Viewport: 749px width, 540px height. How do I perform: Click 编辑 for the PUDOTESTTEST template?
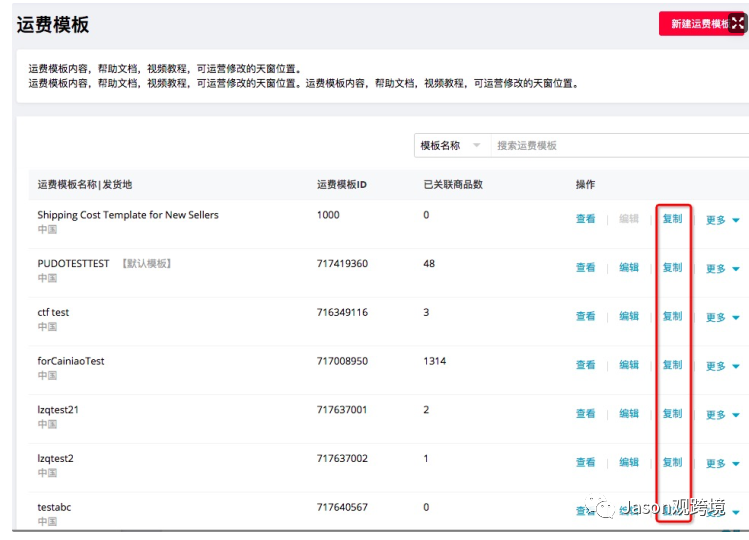[x=629, y=268]
